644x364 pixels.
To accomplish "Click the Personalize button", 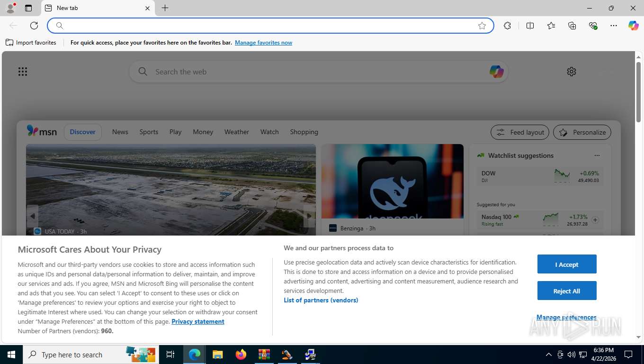I will point(582,132).
